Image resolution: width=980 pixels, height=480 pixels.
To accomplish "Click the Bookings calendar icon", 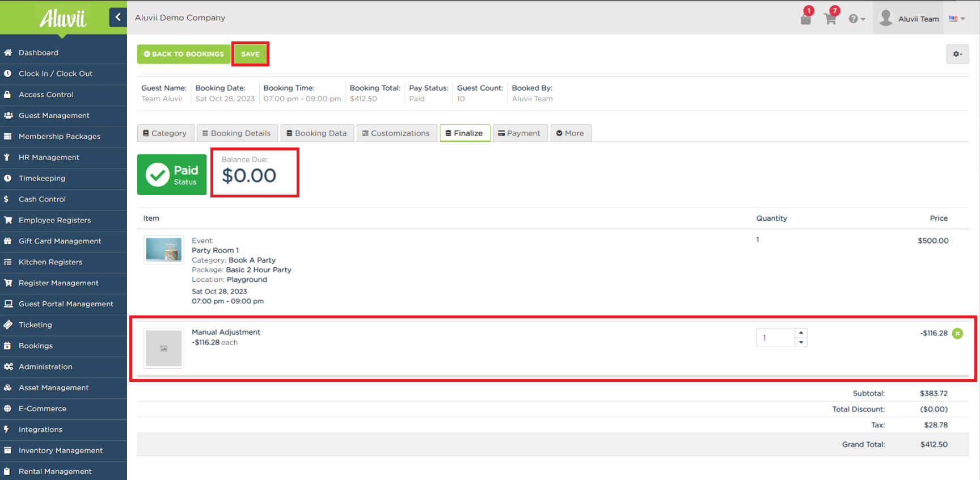I will tap(7, 346).
